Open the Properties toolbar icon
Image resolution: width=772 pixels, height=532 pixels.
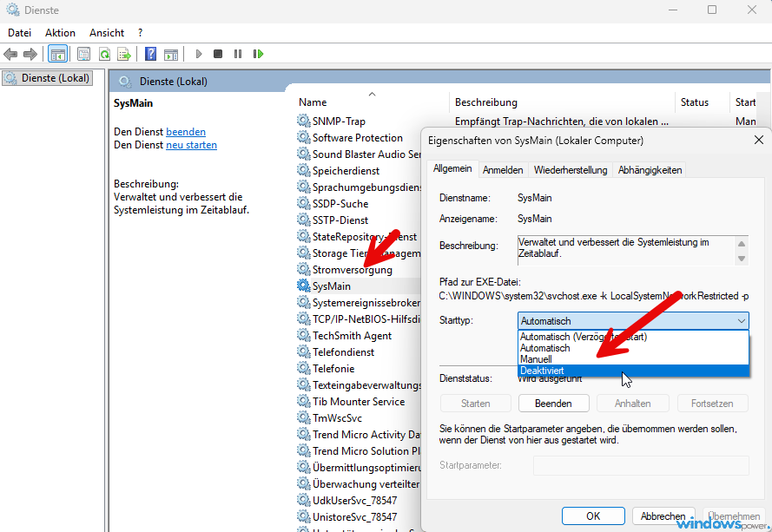pos(83,54)
